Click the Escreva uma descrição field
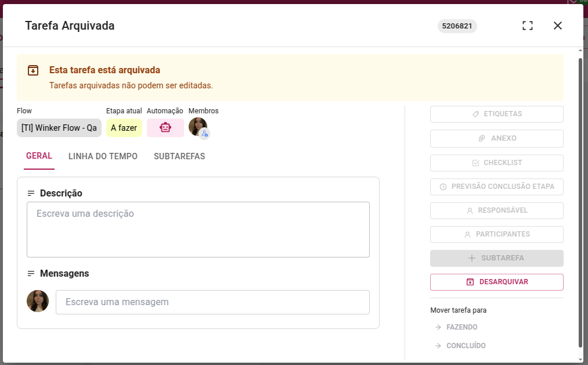The width and height of the screenshot is (588, 365). tap(198, 230)
